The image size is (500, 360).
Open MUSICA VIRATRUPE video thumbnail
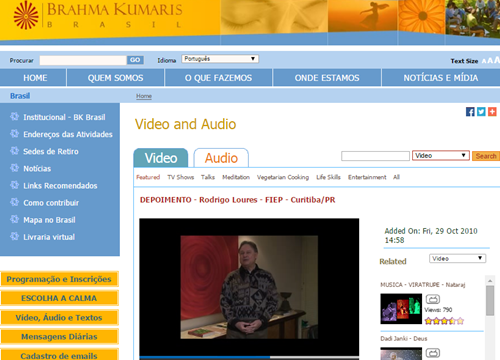pos(401,309)
